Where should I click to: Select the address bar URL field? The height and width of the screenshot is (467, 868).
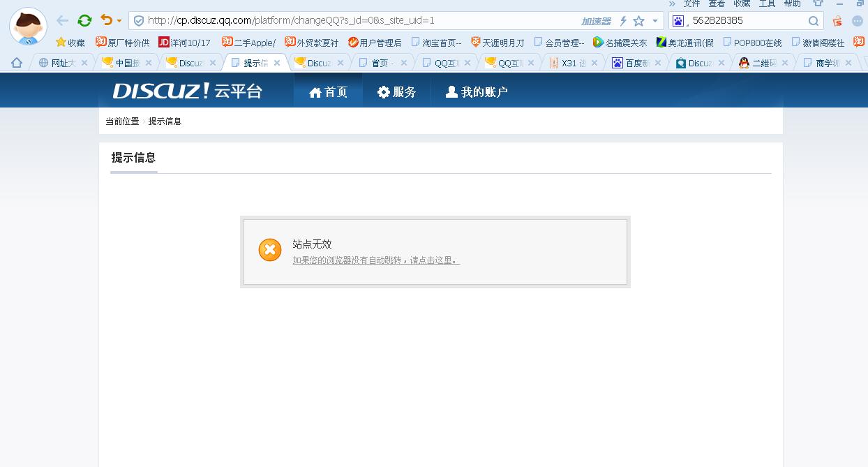point(363,21)
